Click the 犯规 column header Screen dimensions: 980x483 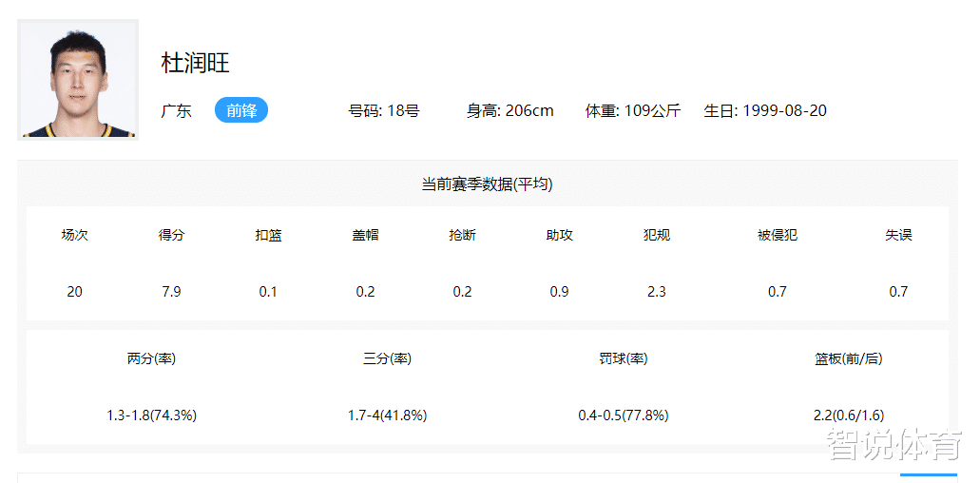tap(656, 235)
